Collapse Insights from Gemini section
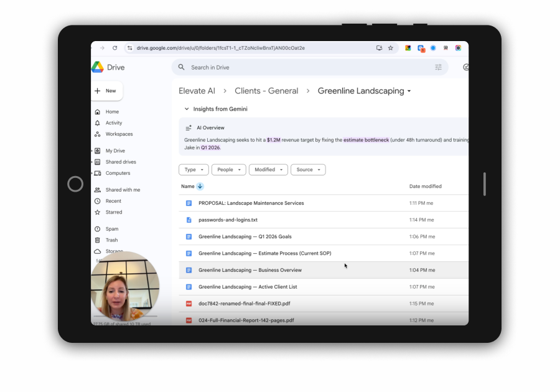Image resolution: width=560 pixels, height=392 pixels. pyautogui.click(x=186, y=109)
